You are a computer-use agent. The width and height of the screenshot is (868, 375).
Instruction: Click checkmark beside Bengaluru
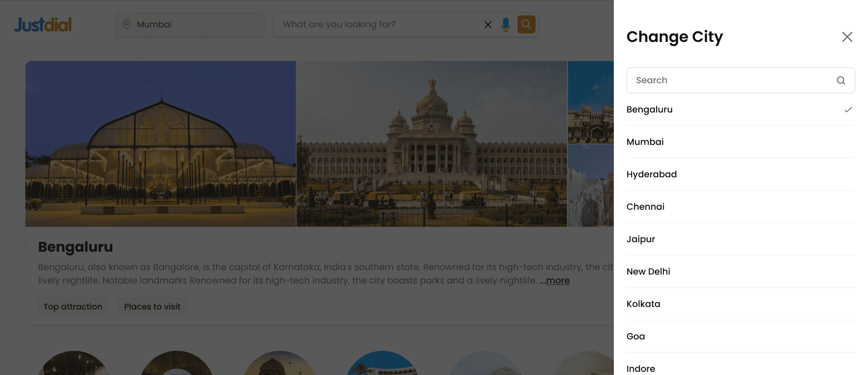click(848, 110)
